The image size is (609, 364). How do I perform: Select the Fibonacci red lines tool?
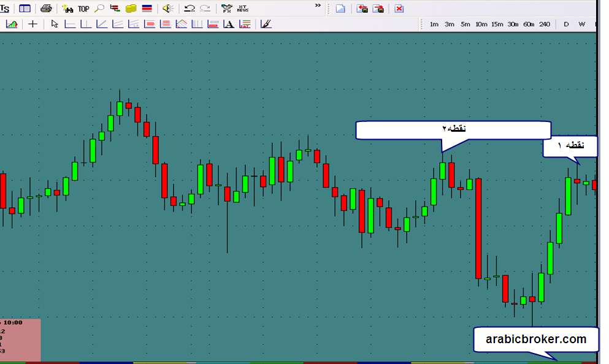165,24
